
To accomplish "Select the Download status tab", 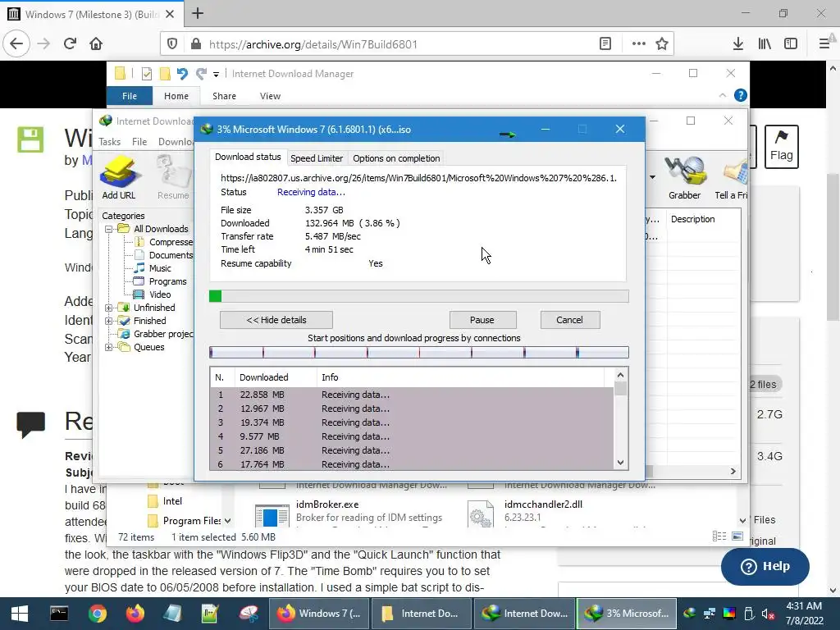I will [248, 157].
